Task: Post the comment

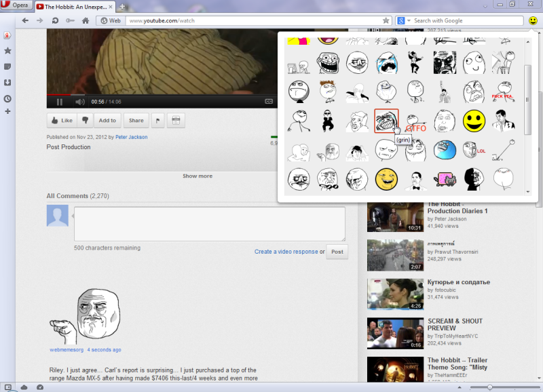Action: coord(337,252)
